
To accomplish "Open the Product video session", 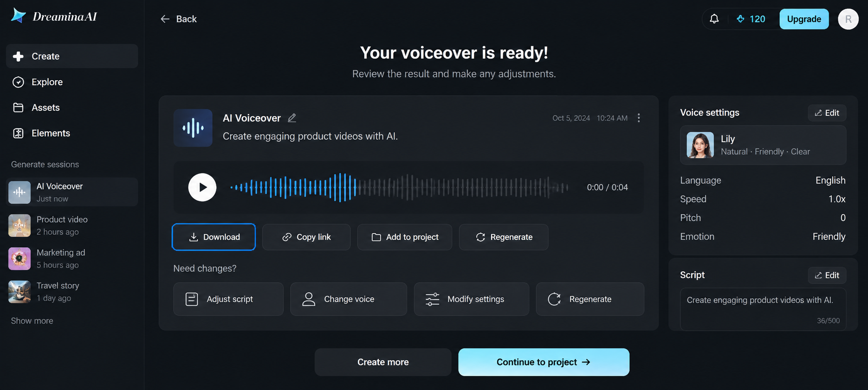I will coord(72,225).
